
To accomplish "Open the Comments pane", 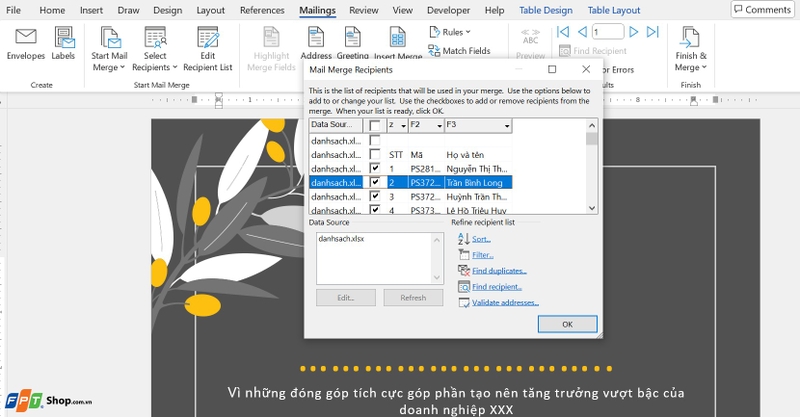I will [x=762, y=10].
